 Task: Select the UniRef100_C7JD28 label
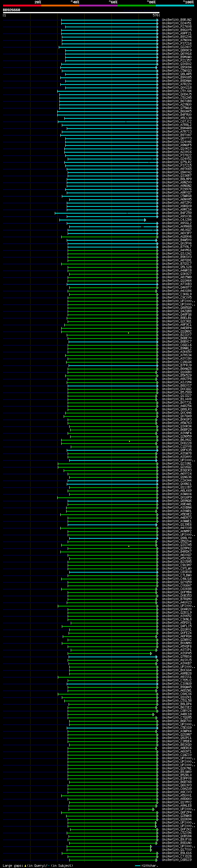coord(177,856)
